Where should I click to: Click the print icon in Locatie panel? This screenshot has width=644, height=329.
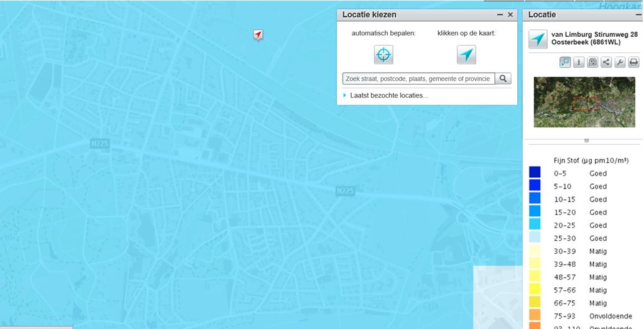coord(633,62)
